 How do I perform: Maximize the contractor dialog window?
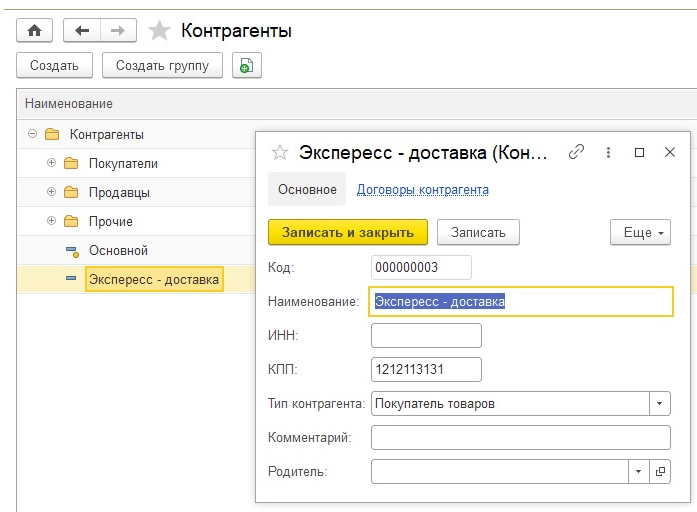click(639, 152)
